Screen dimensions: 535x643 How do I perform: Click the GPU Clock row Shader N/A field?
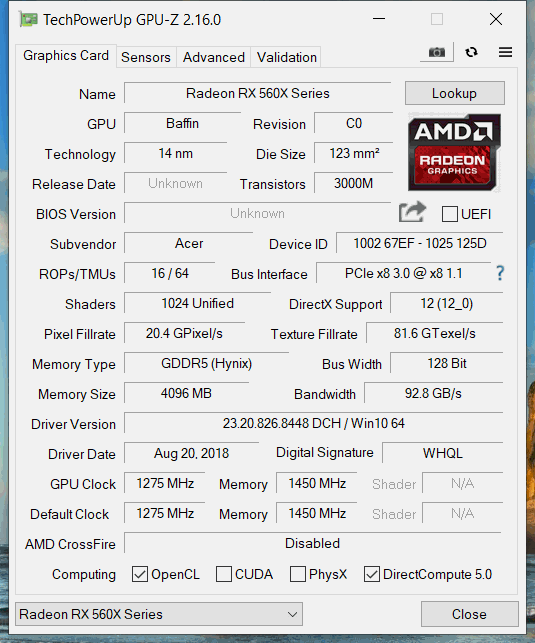click(463, 483)
